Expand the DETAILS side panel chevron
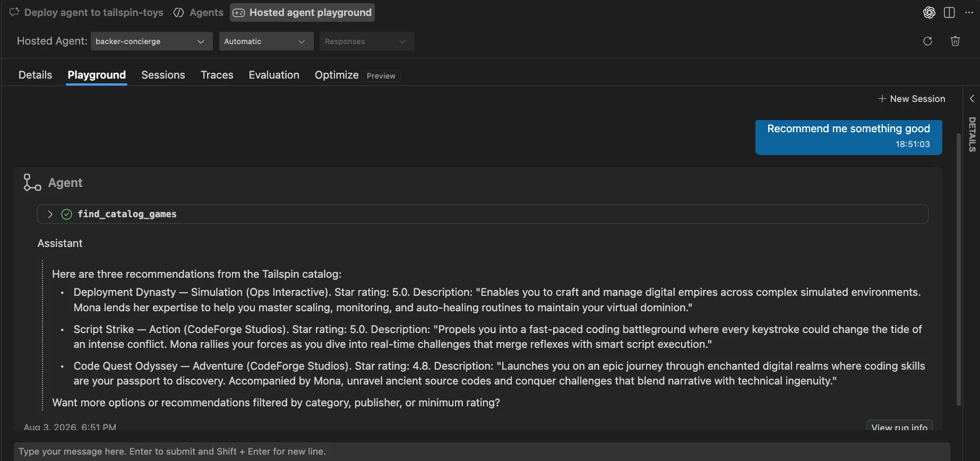The image size is (980, 461). tap(972, 99)
